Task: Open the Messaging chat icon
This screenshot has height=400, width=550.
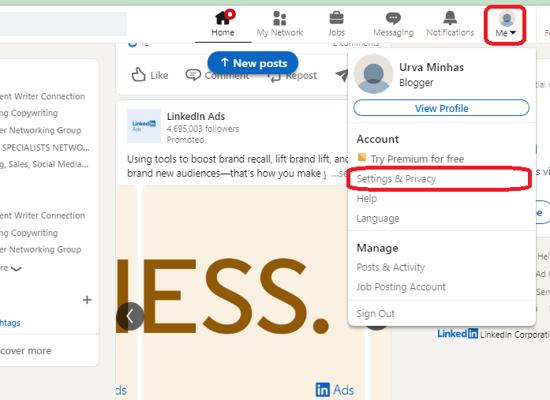Action: point(393,18)
